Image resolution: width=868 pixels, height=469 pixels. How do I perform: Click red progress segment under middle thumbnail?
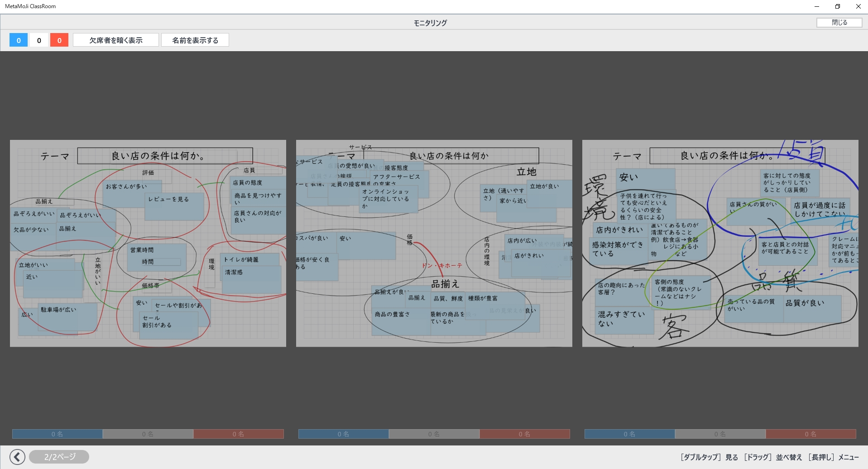[524, 434]
